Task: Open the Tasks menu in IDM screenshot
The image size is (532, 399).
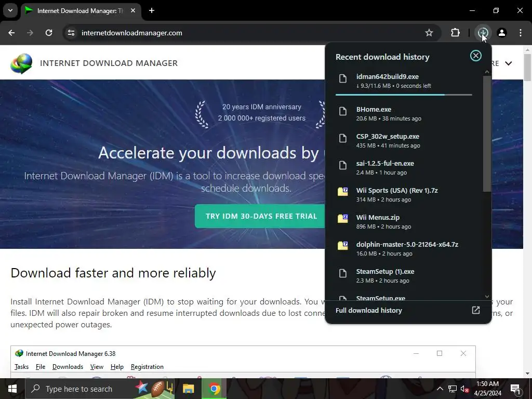Action: [x=21, y=367]
